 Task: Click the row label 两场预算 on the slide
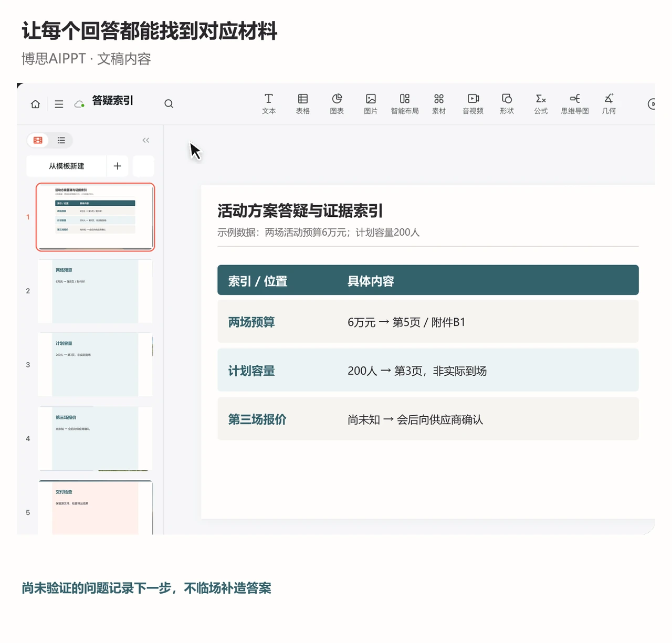pyautogui.click(x=251, y=322)
